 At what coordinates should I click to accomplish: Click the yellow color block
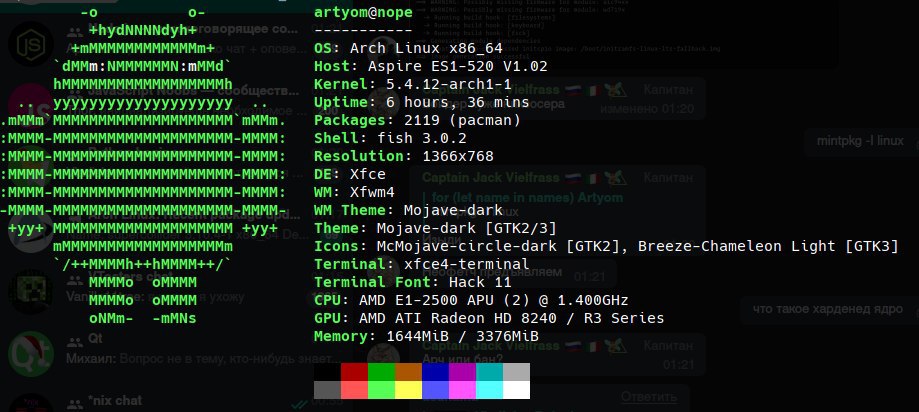pyautogui.click(x=408, y=390)
